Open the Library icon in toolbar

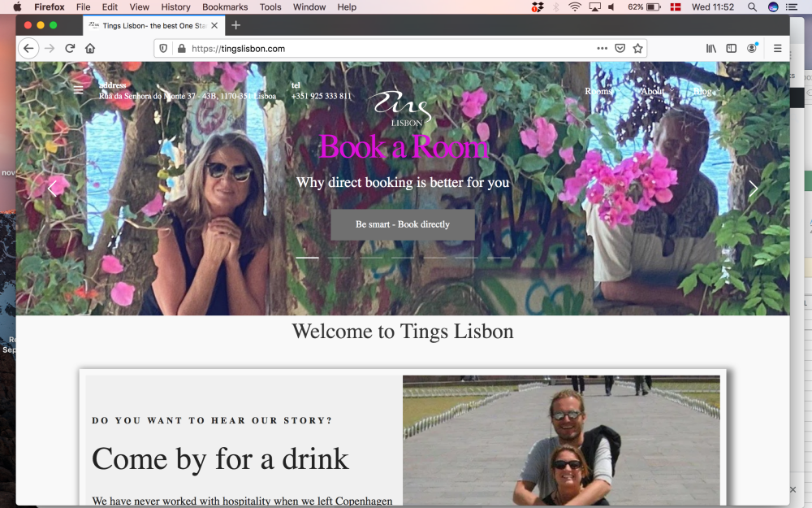pos(711,48)
